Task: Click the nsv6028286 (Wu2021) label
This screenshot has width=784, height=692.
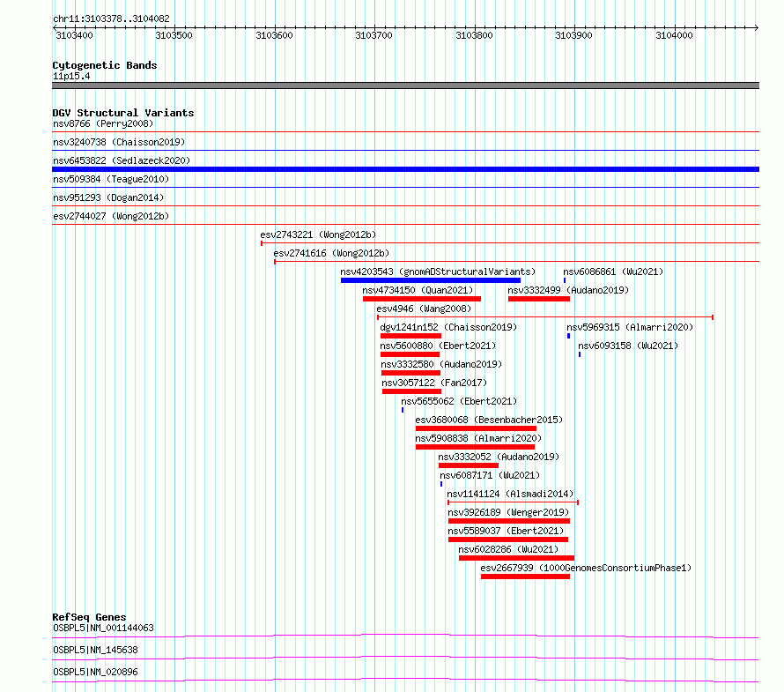Action: 508,549
